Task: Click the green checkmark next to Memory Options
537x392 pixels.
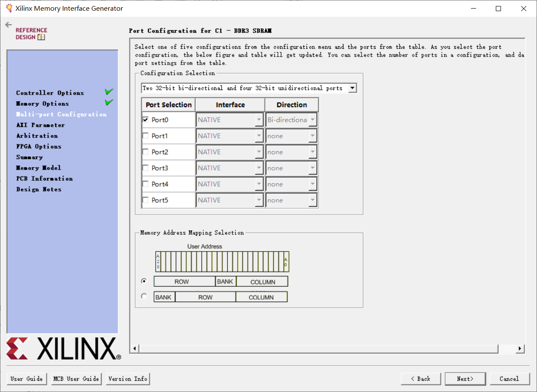Action: point(109,102)
